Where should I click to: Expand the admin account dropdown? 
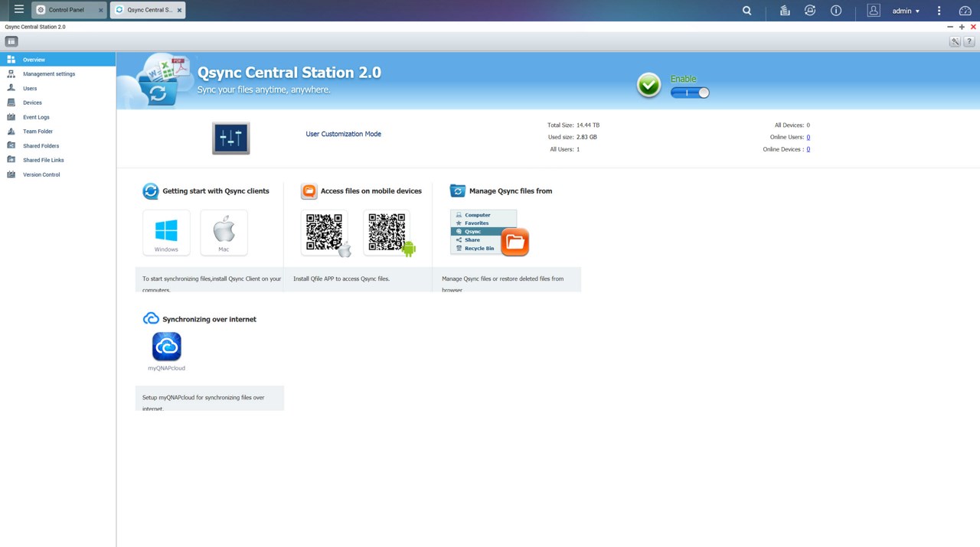pyautogui.click(x=906, y=11)
